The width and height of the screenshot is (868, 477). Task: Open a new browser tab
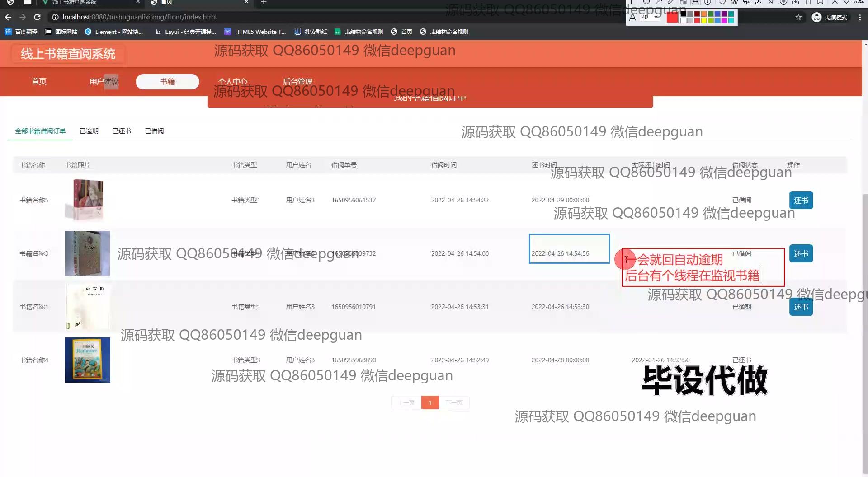coord(264,2)
